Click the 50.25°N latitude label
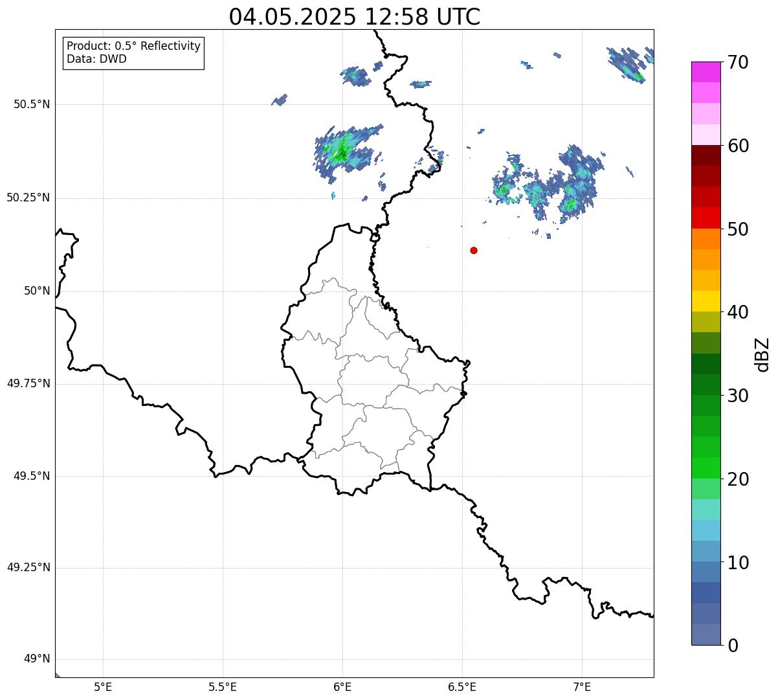The width and height of the screenshot is (778, 700). 28,198
